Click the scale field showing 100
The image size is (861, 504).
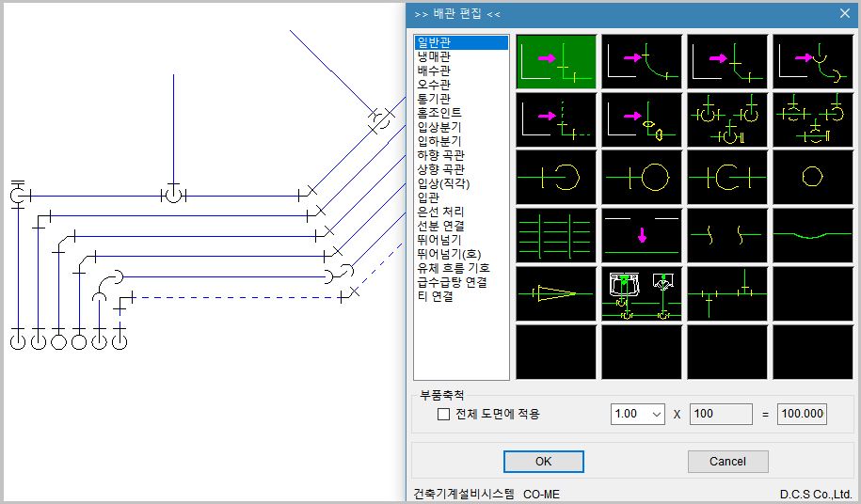[720, 414]
